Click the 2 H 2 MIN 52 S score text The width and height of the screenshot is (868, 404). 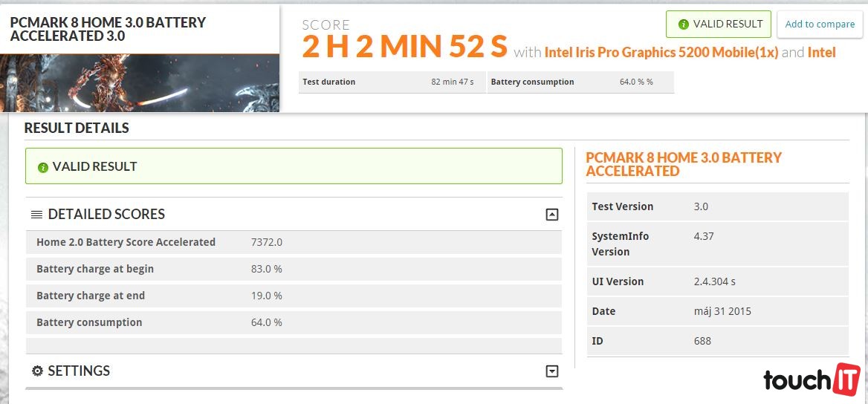[x=404, y=47]
